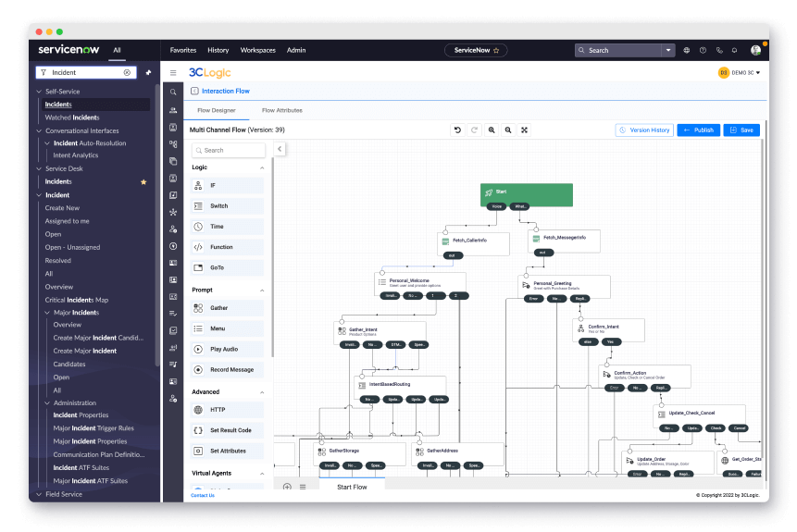This screenshot has width=797, height=532.
Task: Pick the Set Attributes node
Action: (x=227, y=451)
